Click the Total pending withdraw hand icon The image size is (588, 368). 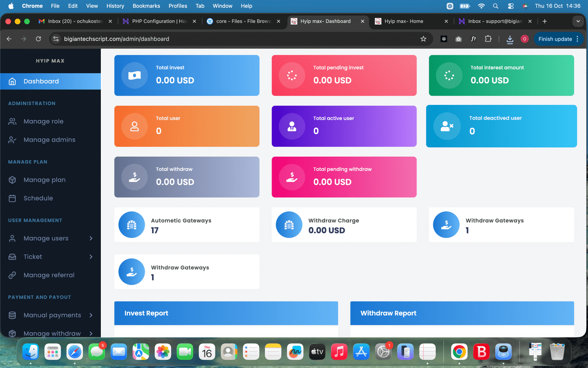tap(292, 177)
